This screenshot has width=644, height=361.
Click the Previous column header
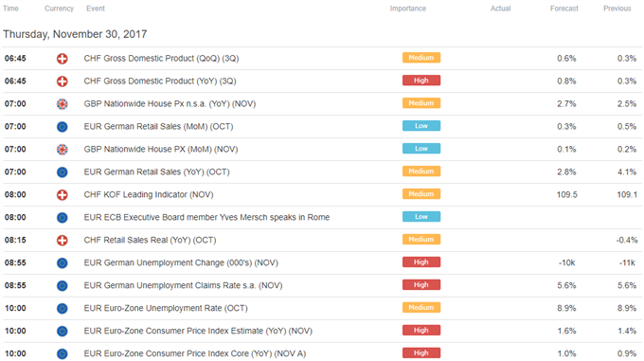[x=617, y=9]
